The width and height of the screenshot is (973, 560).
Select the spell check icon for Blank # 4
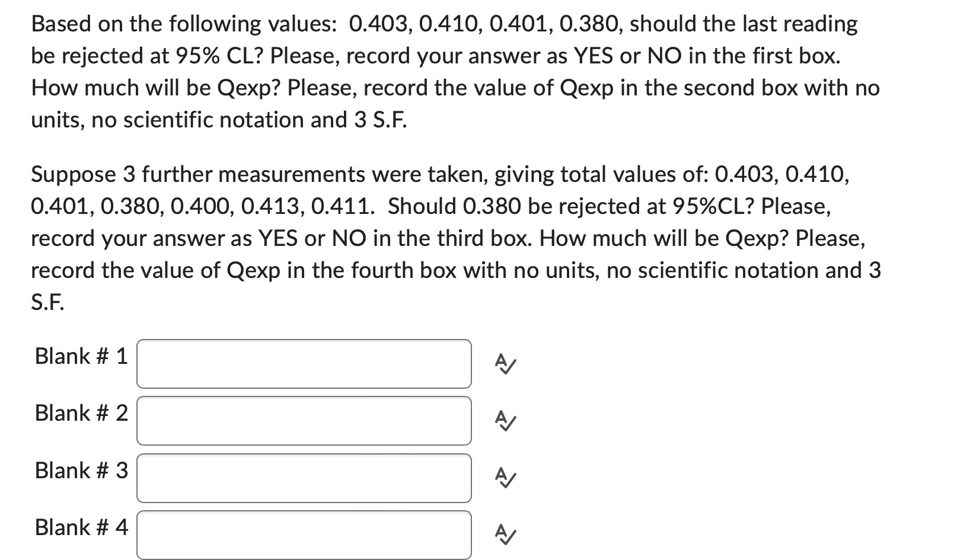coord(505,536)
